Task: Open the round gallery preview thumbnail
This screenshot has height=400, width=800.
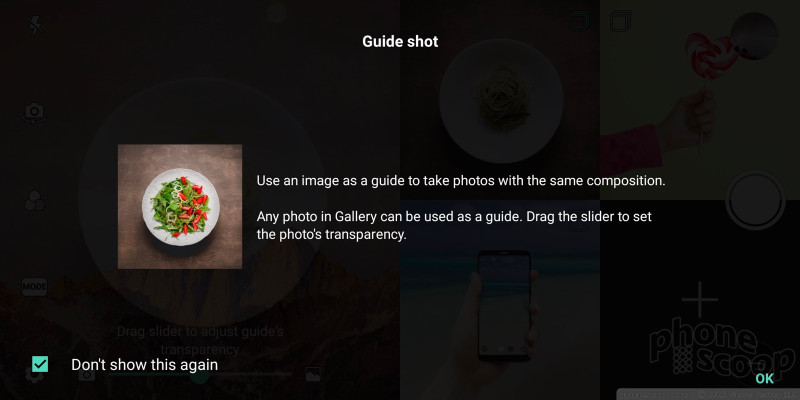Action: tap(754, 37)
